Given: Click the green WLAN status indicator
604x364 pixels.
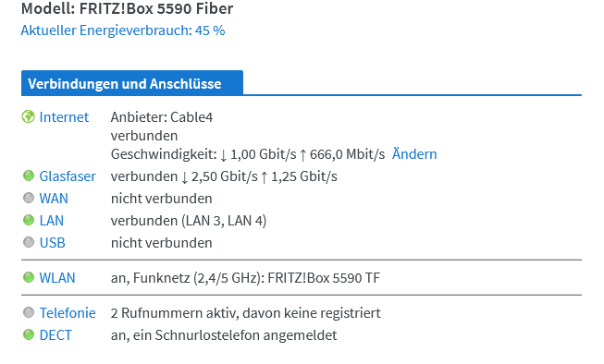Looking at the screenshot, I should click(x=29, y=277).
